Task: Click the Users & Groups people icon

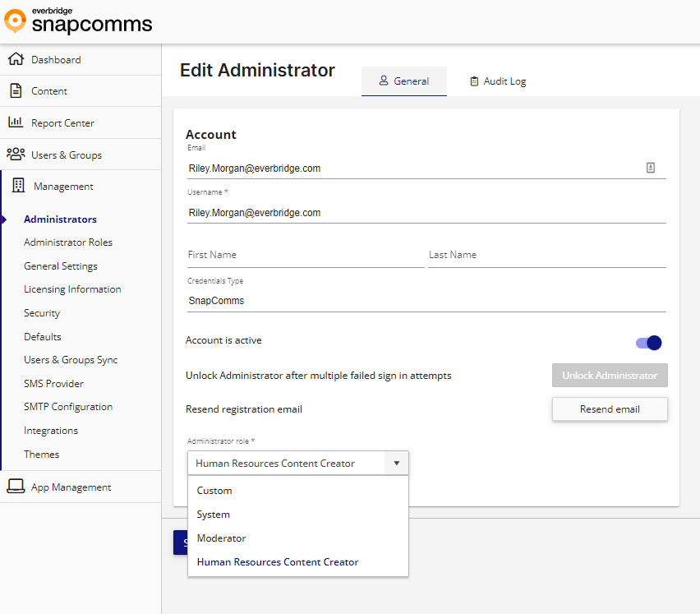Action: (16, 154)
